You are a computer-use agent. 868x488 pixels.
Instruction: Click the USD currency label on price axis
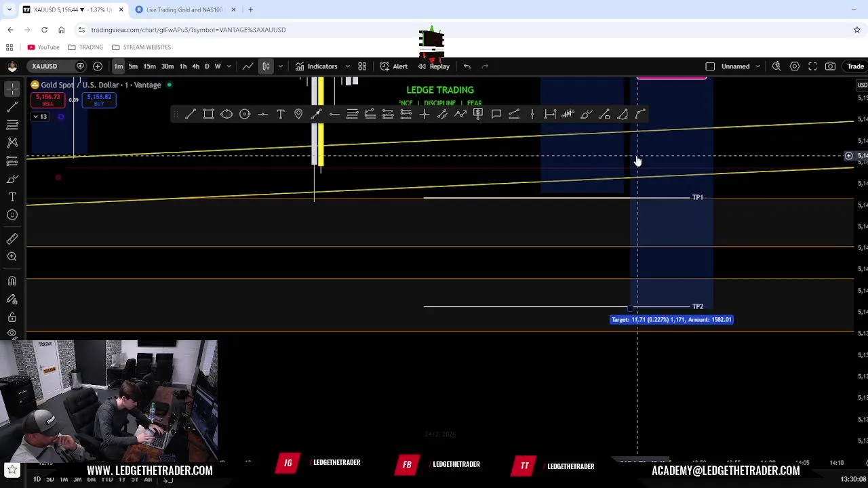tap(862, 85)
